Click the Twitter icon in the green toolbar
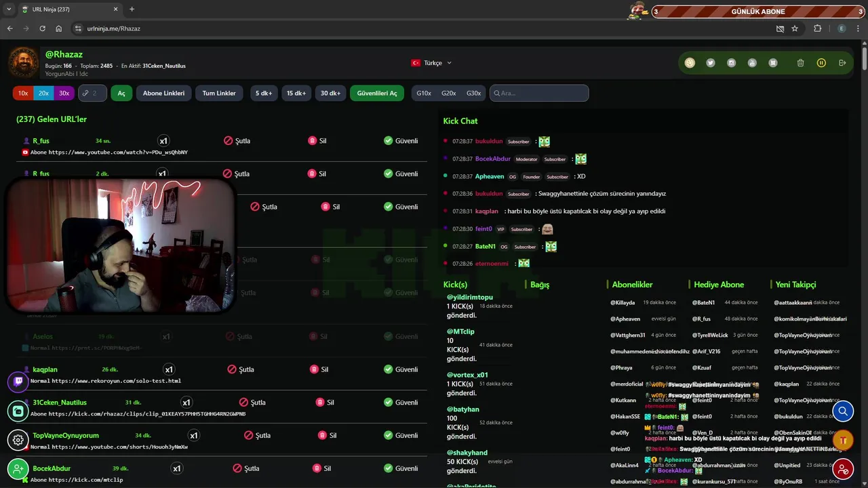The width and height of the screenshot is (868, 488). (711, 63)
